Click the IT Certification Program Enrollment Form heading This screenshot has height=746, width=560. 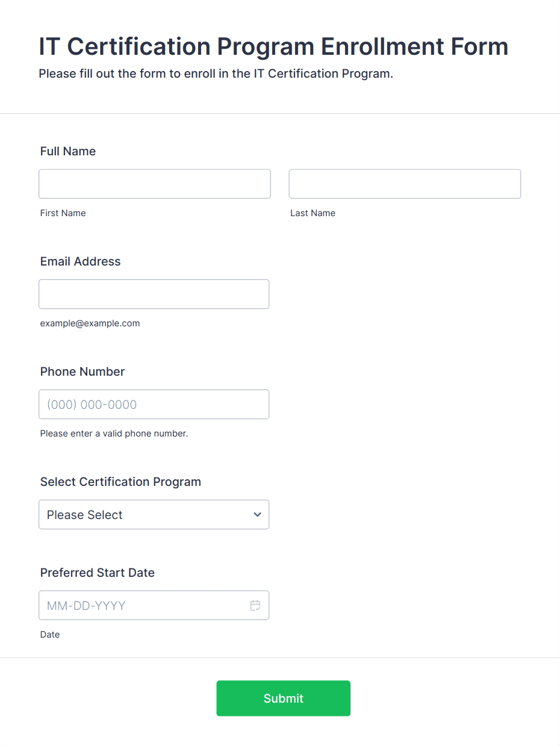(x=273, y=46)
